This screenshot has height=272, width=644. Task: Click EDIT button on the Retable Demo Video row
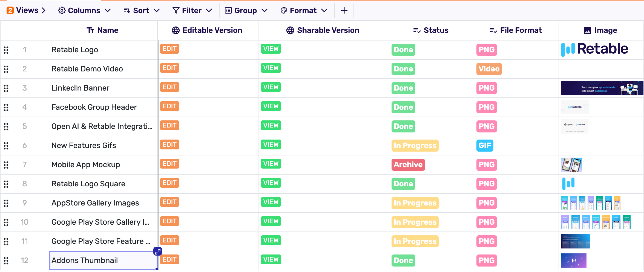point(169,68)
